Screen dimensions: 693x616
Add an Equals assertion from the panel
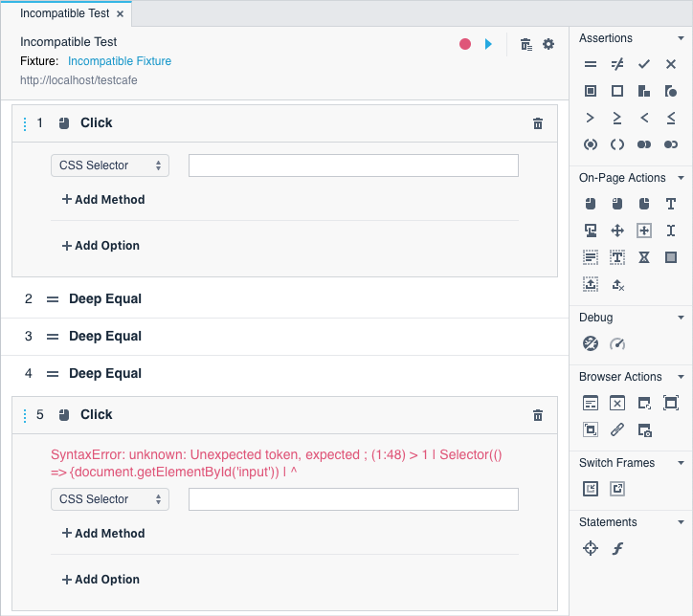click(590, 64)
